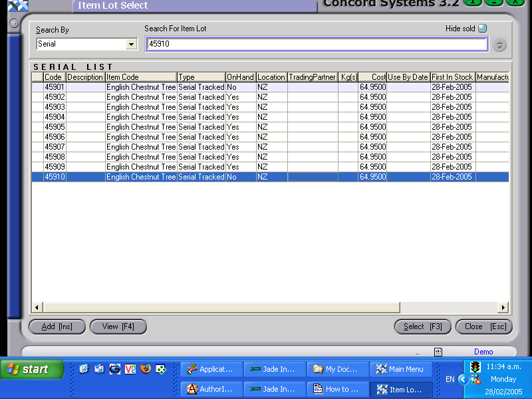Viewport: 532px width, 399px height.
Task: Click the green "1" icon on the Concord title bar
Action: tap(472, 3)
